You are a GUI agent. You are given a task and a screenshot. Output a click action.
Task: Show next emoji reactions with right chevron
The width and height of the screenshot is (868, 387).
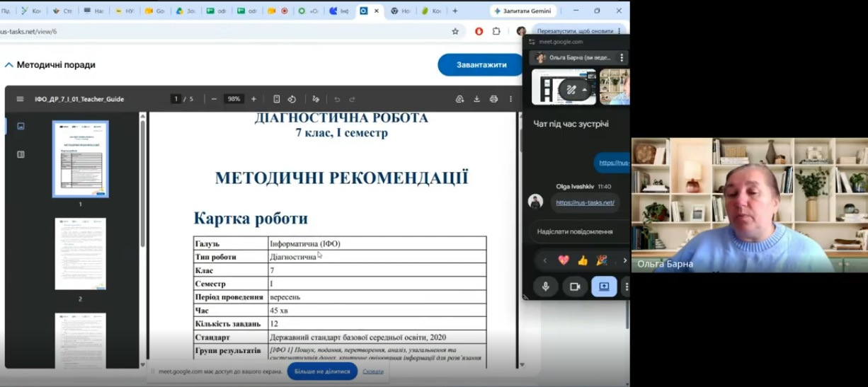tap(624, 260)
